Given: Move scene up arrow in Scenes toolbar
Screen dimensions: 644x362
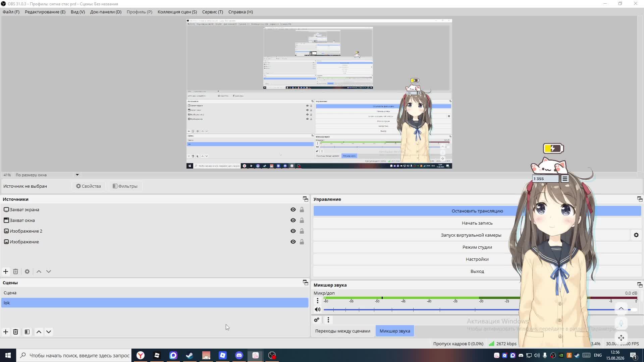Looking at the screenshot, I should (39, 332).
